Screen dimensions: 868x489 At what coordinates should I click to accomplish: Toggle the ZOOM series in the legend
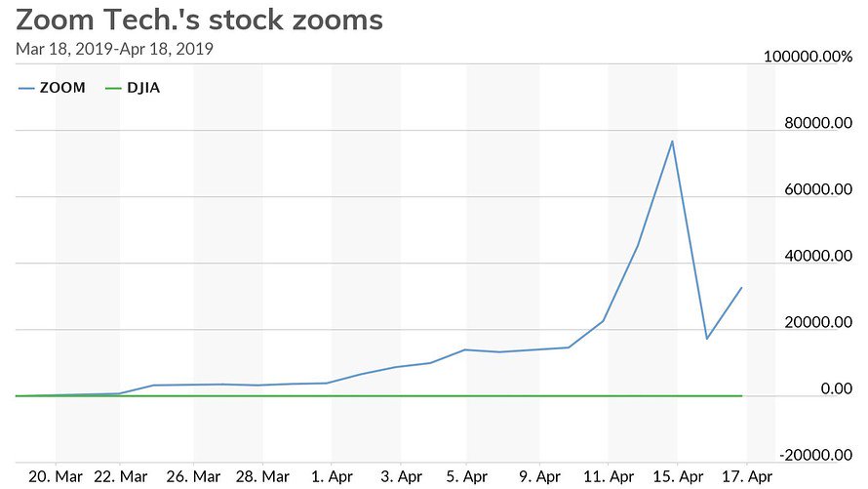coord(61,88)
